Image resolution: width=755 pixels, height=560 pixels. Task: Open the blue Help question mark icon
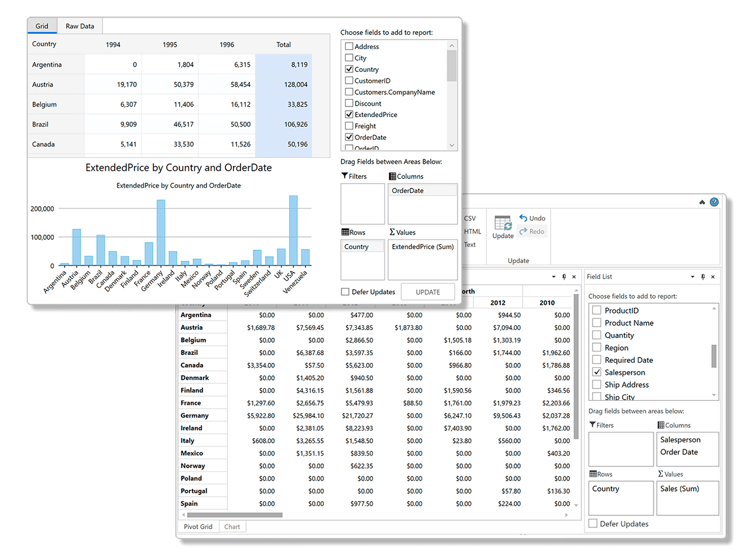(x=713, y=201)
